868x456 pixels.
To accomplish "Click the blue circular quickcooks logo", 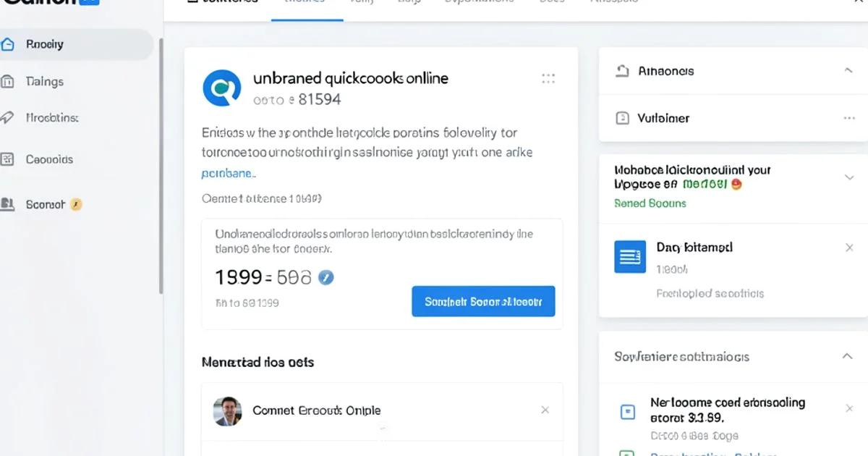I will [x=222, y=88].
